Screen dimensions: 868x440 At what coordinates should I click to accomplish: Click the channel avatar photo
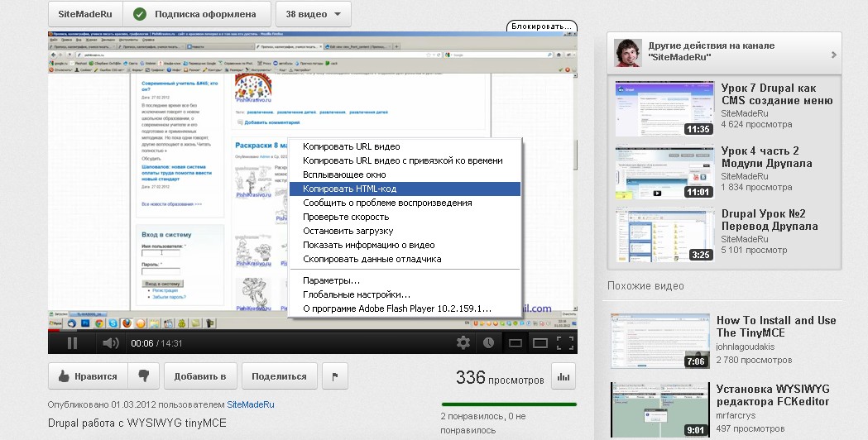point(628,53)
